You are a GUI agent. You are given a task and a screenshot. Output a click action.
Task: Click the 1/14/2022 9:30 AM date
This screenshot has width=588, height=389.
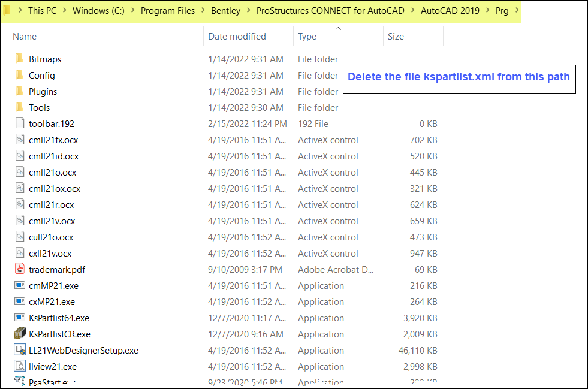point(246,108)
